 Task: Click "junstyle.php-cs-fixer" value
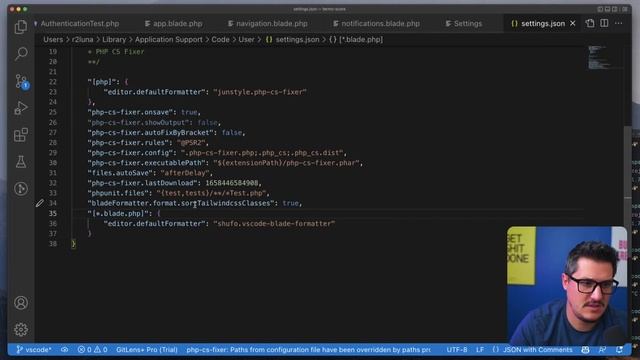pos(260,92)
